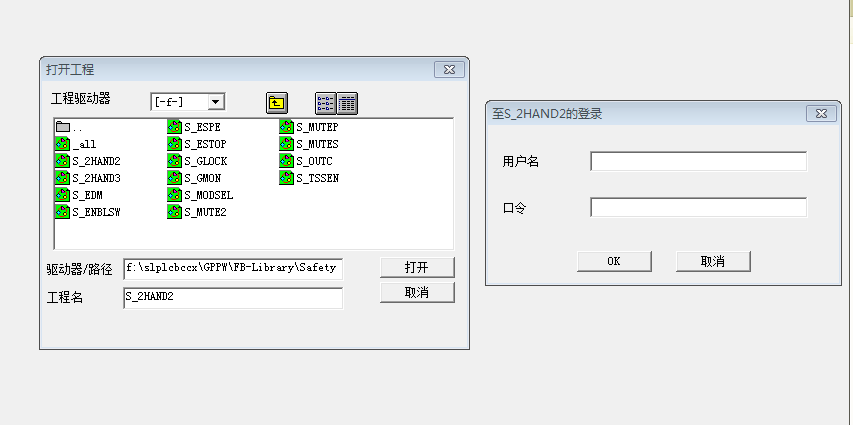Select the S_TSSEN project icon
The width and height of the screenshot is (853, 425).
pyautogui.click(x=286, y=178)
